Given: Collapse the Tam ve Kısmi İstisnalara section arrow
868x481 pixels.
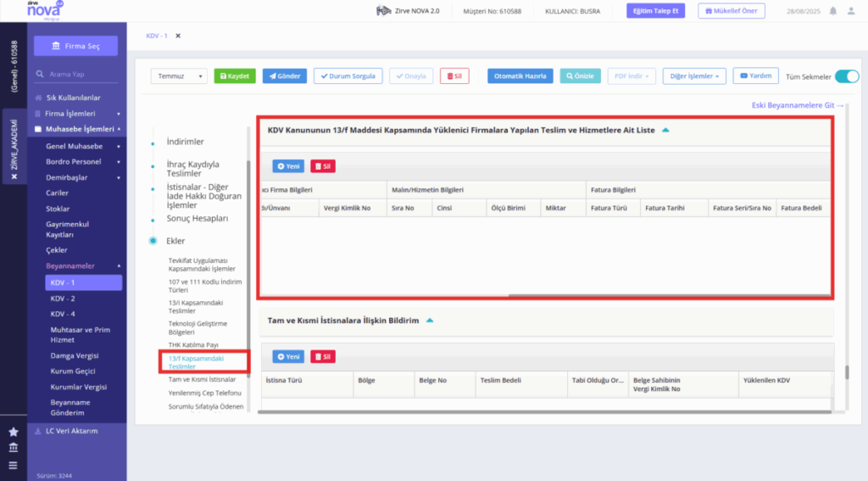Looking at the screenshot, I should pyautogui.click(x=430, y=321).
